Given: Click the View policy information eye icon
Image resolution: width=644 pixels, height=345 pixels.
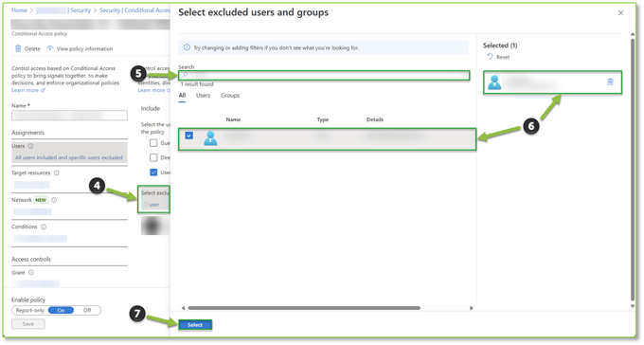Looking at the screenshot, I should [49, 48].
